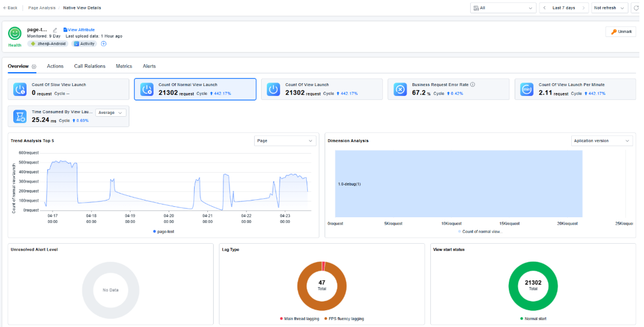Click the pencil edit icon beside page name
This screenshot has width=644, height=327.
coord(55,30)
